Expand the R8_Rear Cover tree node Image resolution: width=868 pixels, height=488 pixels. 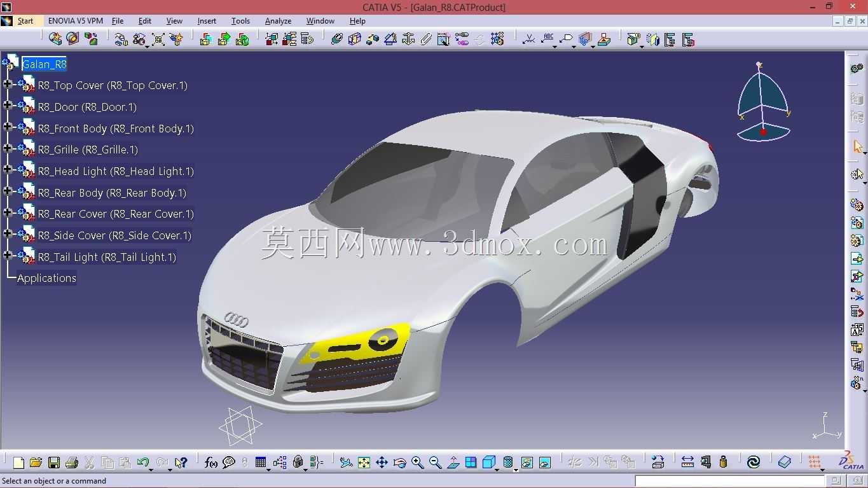(8, 213)
